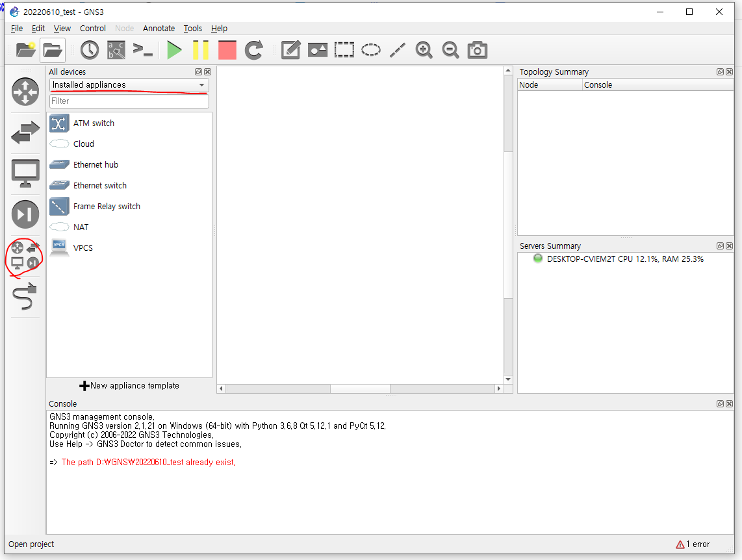
Task: Click workspace horizontal scrollbar left arrow
Action: [x=221, y=388]
